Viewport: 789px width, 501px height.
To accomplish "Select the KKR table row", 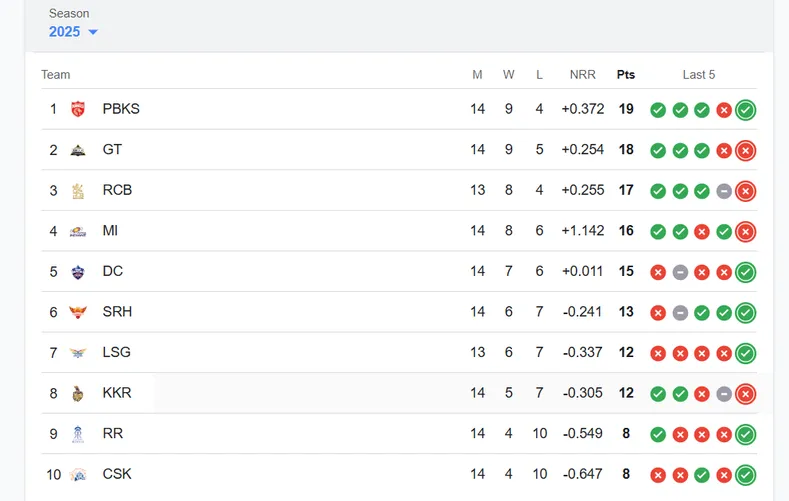I will (300, 393).
